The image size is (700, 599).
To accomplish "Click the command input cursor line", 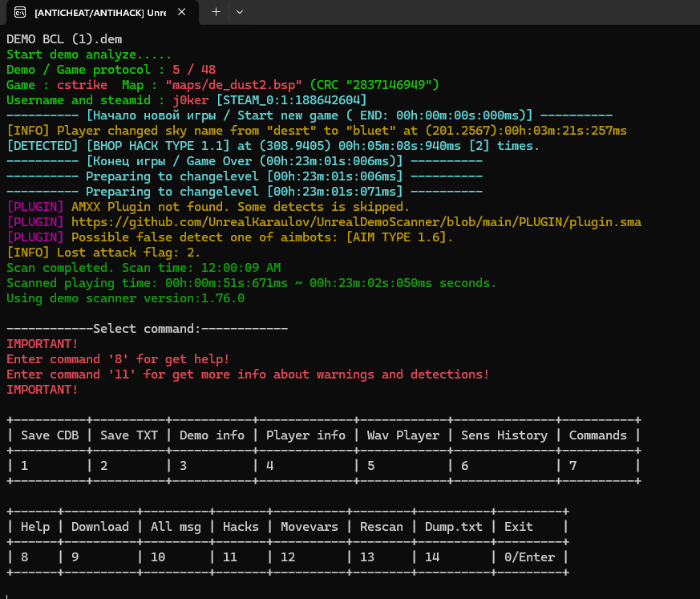I will [7, 596].
